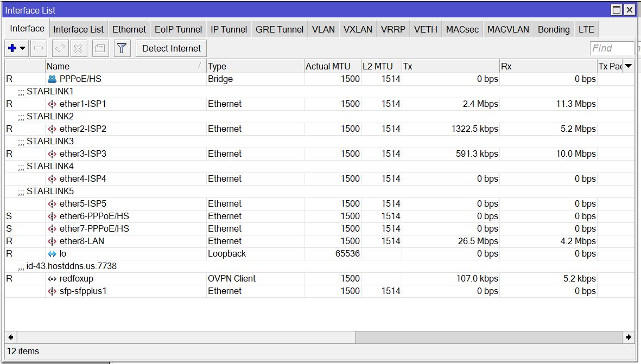Select the Interface tab
641x364 pixels.
tap(27, 28)
